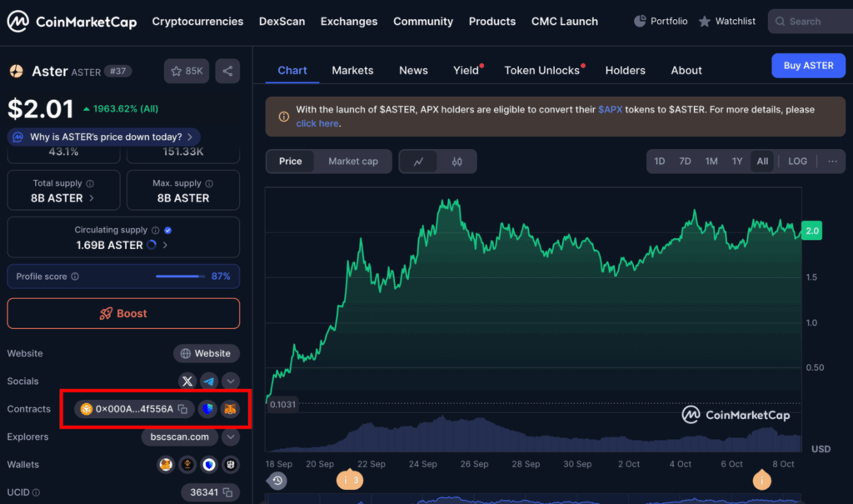Expand the Explorers dropdown next to bscscan.com
The height and width of the screenshot is (504, 853).
pyautogui.click(x=231, y=437)
